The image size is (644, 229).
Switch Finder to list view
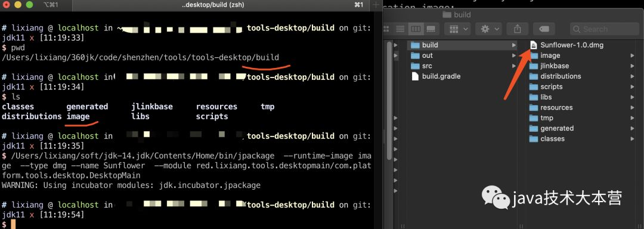point(401,29)
